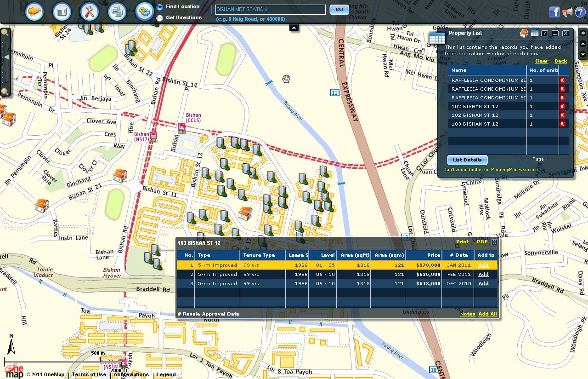
Task: Click the PDF link in callout window
Action: coord(482,242)
